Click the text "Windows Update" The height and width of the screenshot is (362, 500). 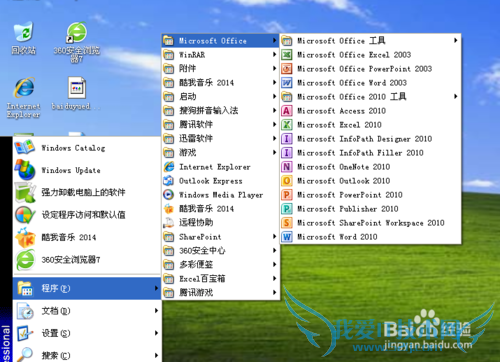pyautogui.click(x=71, y=170)
